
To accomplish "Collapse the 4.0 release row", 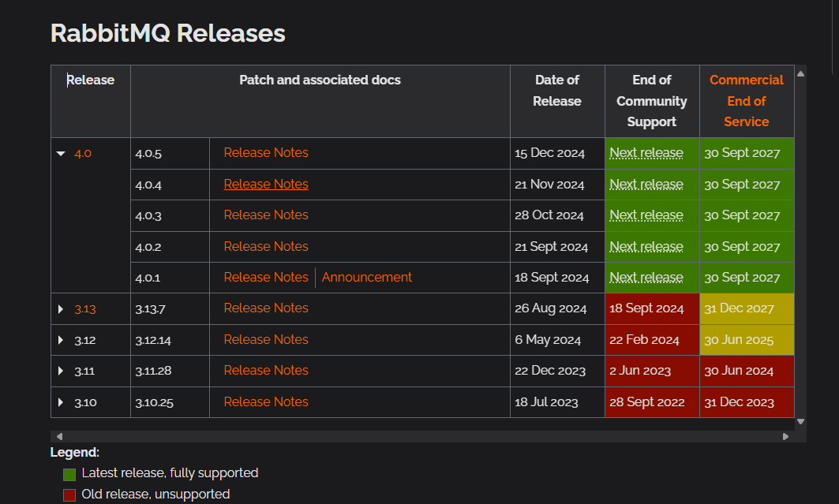I will click(61, 153).
